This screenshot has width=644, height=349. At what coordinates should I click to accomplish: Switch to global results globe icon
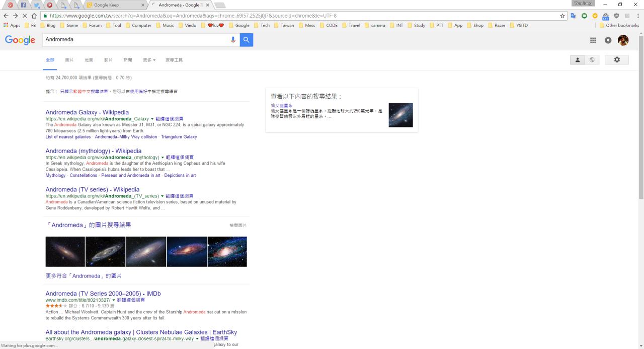tap(592, 60)
